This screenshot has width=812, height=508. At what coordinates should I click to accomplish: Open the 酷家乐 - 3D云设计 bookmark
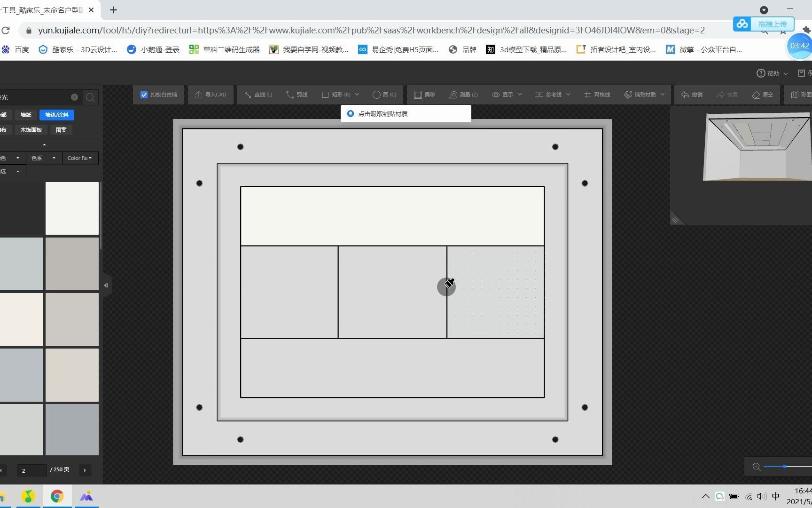(78, 49)
